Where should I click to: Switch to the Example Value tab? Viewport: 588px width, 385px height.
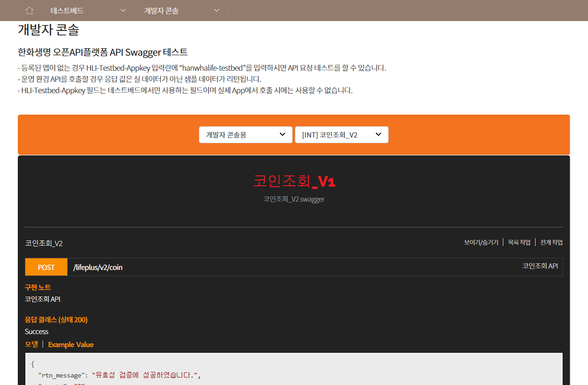pos(71,344)
